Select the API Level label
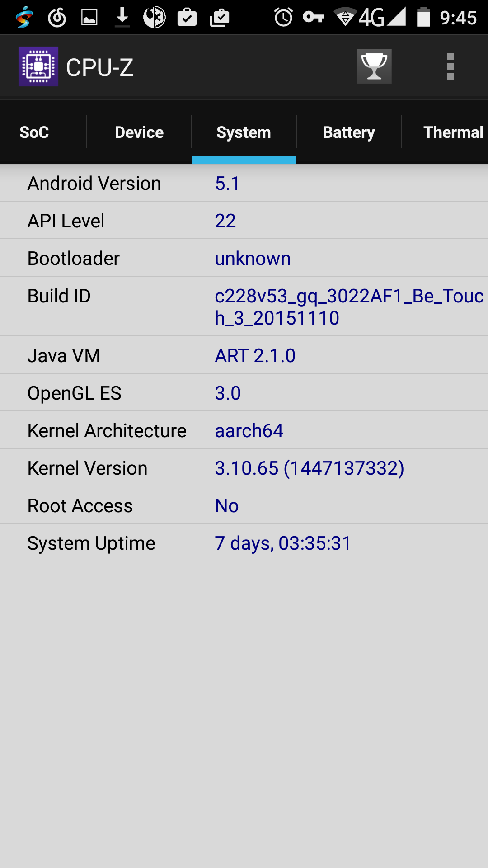 tap(66, 221)
